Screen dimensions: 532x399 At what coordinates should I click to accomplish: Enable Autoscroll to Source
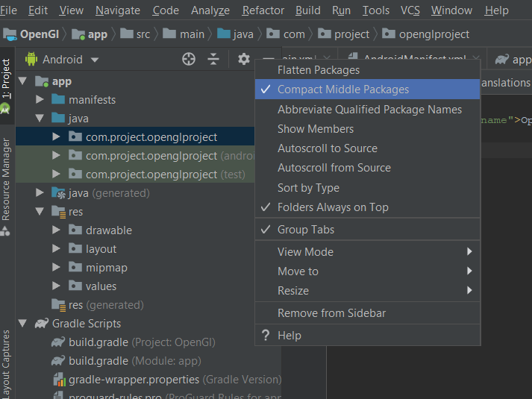click(x=367, y=148)
